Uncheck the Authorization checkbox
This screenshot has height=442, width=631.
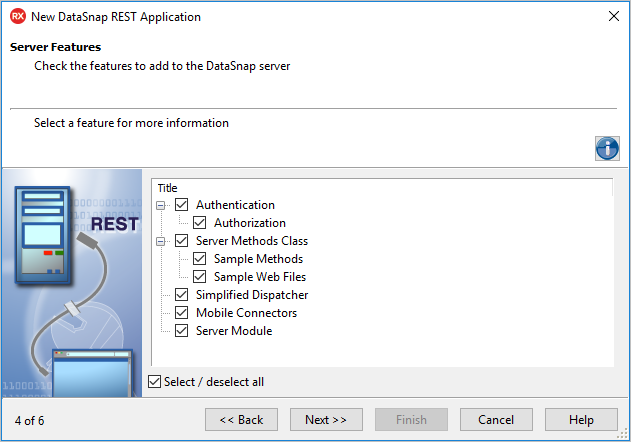(x=200, y=223)
